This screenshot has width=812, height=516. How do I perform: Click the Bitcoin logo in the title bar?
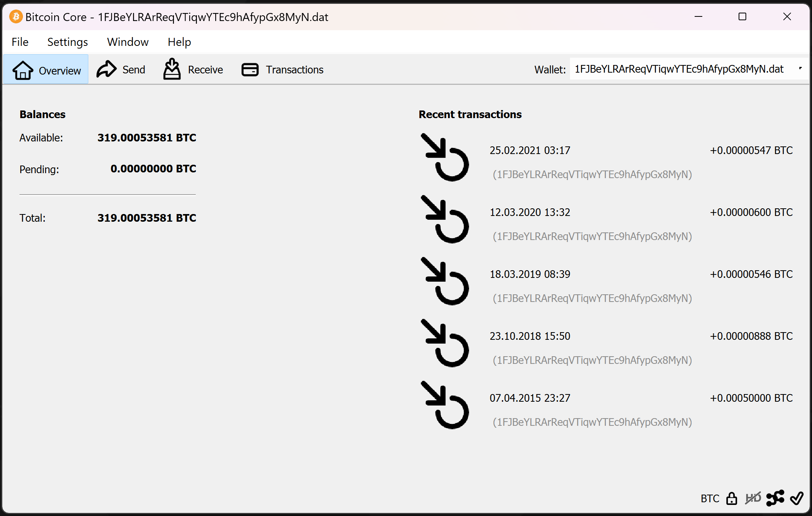(x=16, y=17)
